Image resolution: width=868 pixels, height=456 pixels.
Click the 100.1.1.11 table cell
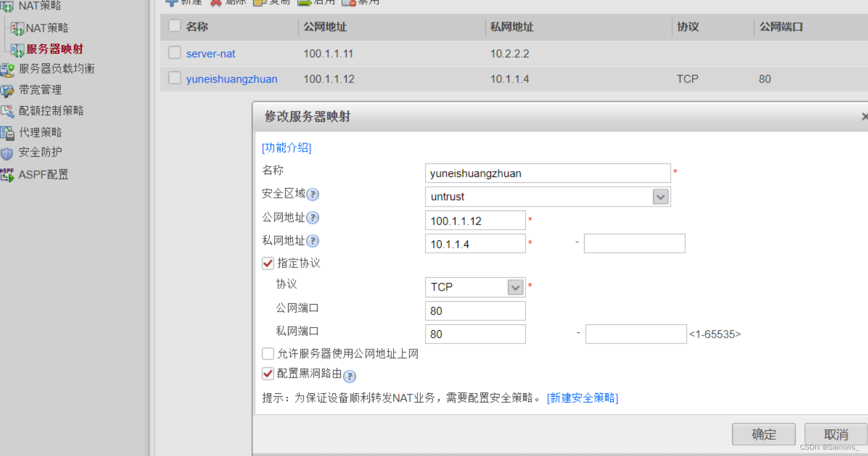[329, 54]
